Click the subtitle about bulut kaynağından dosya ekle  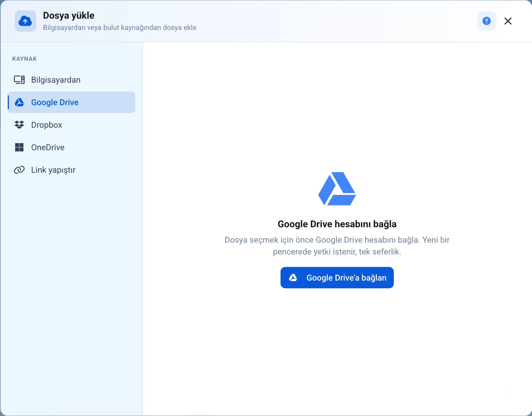[120, 28]
